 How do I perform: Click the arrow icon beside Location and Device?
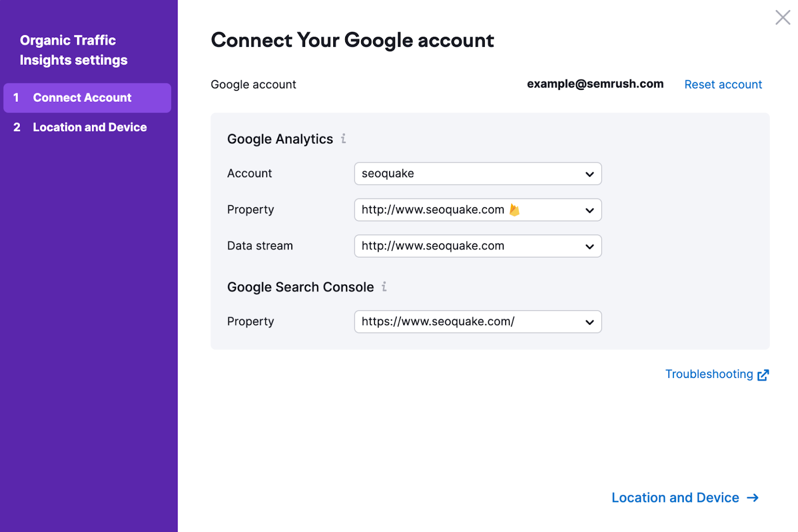pyautogui.click(x=753, y=498)
